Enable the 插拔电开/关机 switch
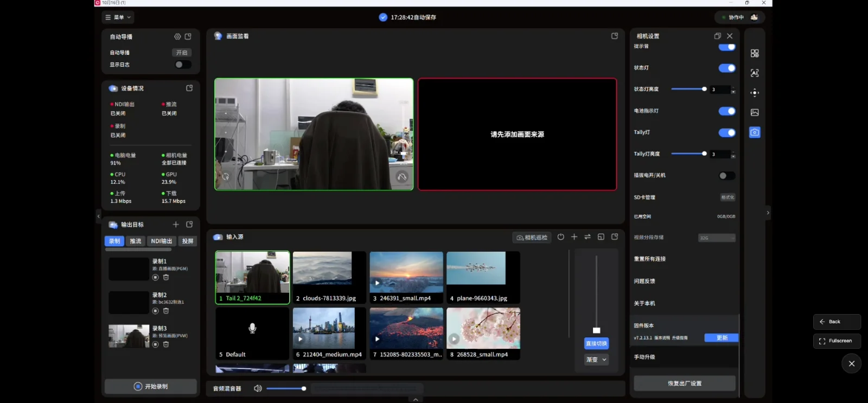Viewport: 868px width, 403px height. click(x=727, y=176)
